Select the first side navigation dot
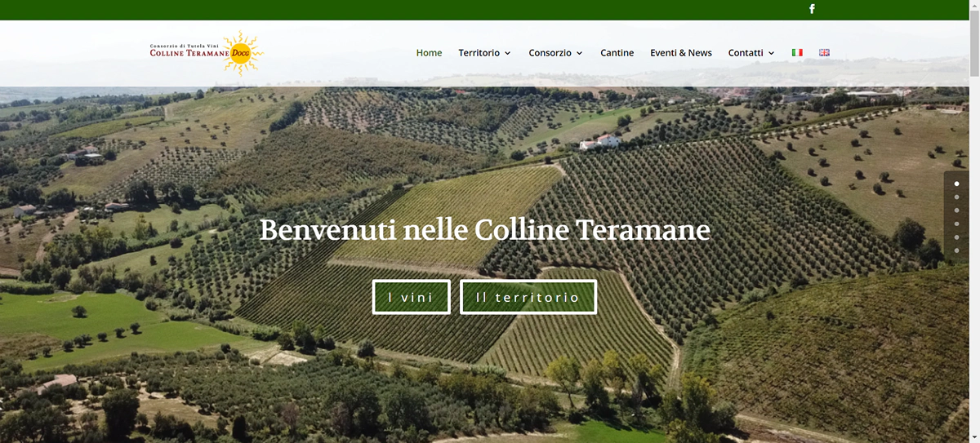 click(956, 184)
